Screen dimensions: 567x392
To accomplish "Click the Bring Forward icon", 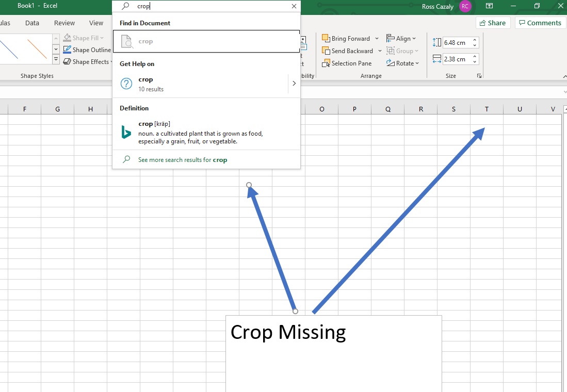I will (326, 38).
